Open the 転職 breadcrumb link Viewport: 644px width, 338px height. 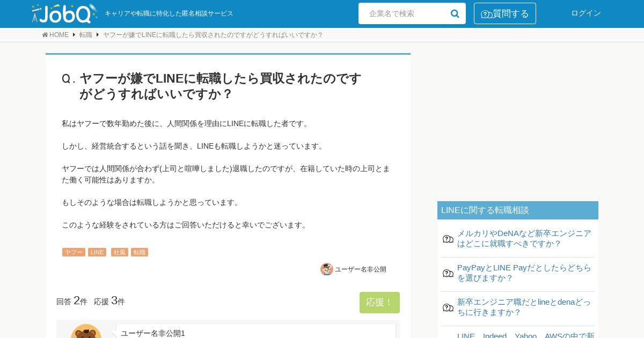tap(86, 35)
